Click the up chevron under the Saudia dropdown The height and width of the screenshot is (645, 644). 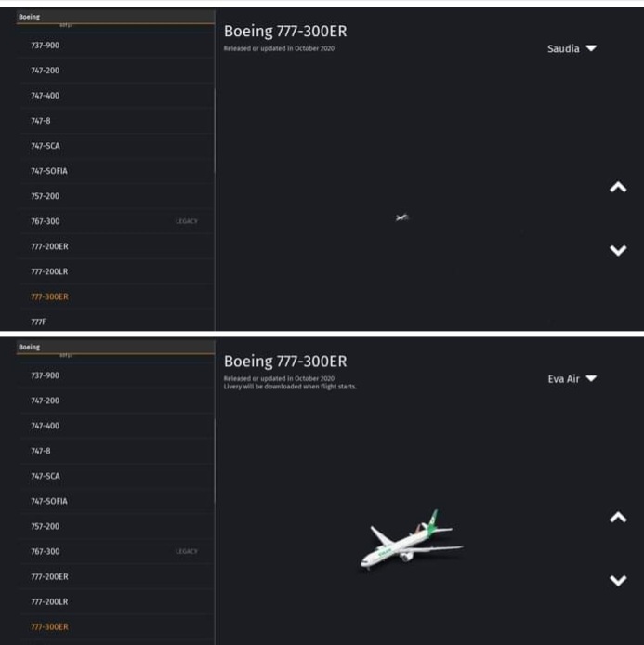pos(618,188)
